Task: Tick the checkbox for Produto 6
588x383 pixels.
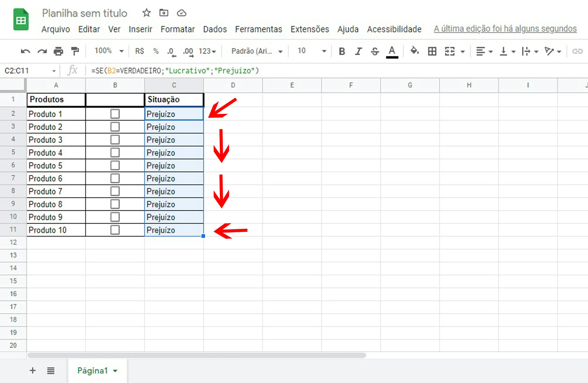Action: click(x=115, y=178)
